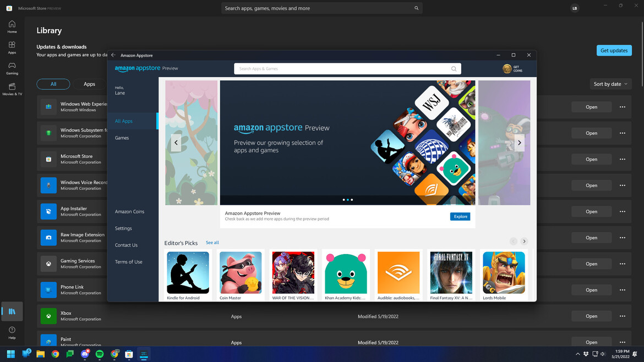Select Library icon in Store sidebar
The width and height of the screenshot is (644, 362).
click(x=12, y=311)
